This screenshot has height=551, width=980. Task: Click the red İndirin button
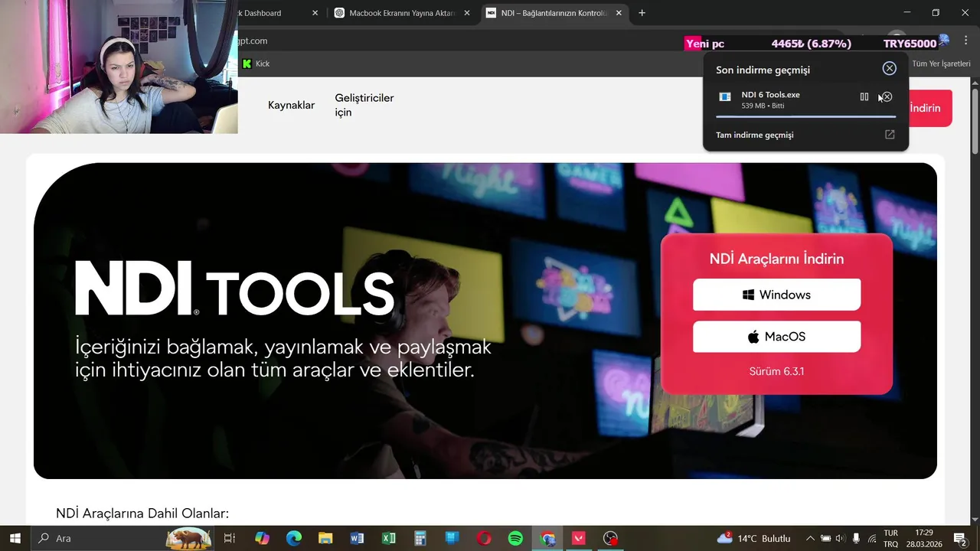[x=929, y=108]
